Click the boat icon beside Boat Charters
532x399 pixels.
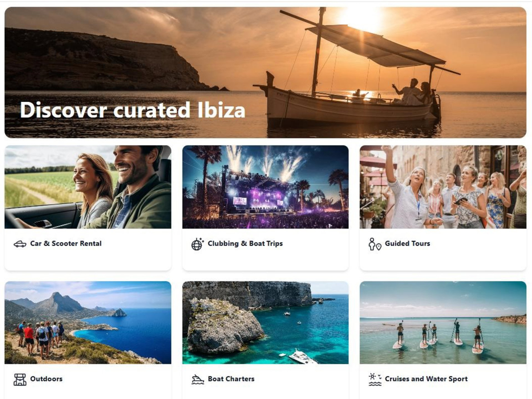pos(198,379)
